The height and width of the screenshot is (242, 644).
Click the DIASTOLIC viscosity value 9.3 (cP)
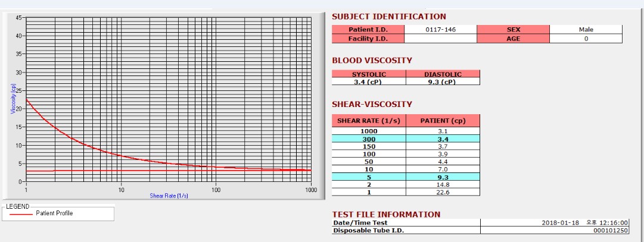point(443,81)
